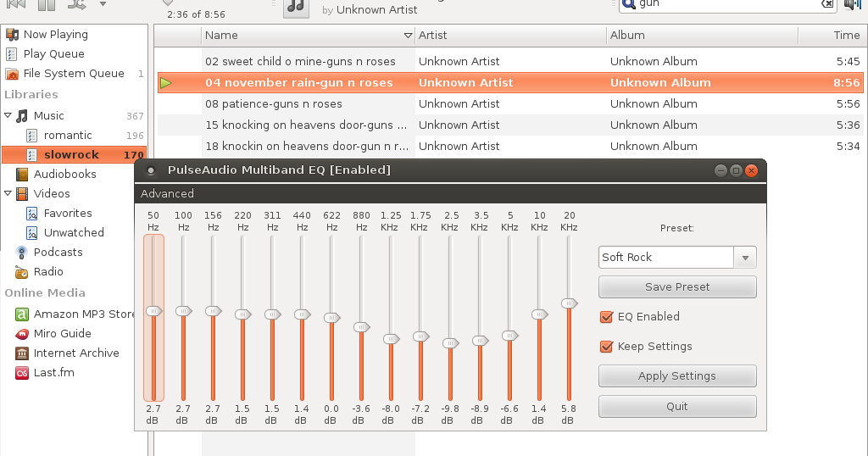Click the playing indicator on november rain row

165,83
